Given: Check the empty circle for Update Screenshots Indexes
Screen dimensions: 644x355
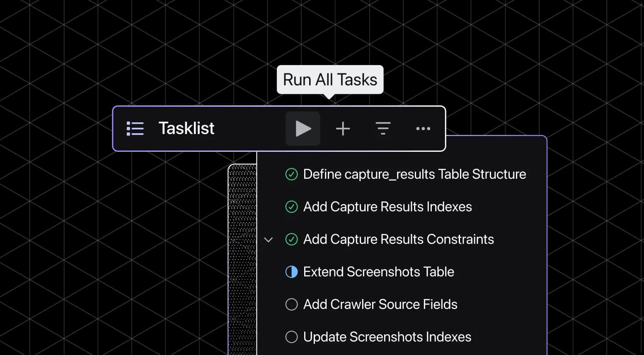Looking at the screenshot, I should 291,337.
